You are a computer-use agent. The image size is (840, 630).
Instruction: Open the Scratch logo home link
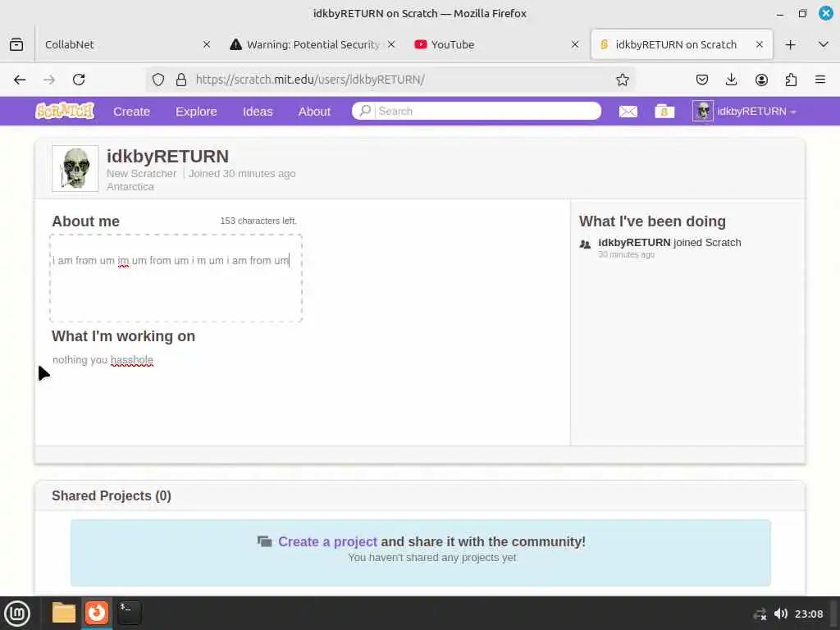tap(65, 111)
